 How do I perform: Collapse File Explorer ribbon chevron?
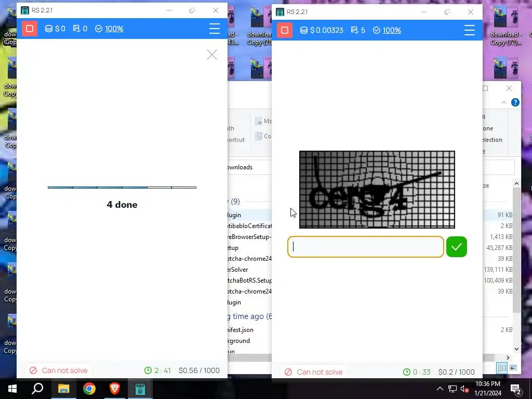503,102
